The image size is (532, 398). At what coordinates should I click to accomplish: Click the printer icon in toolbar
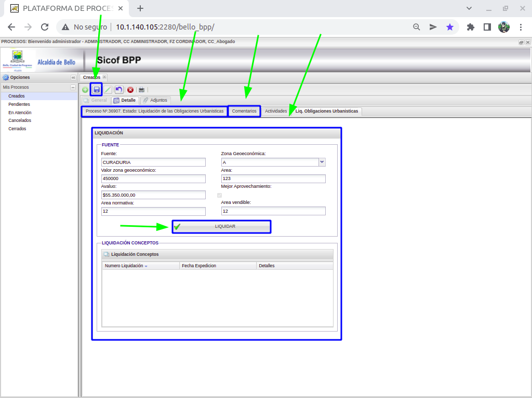tap(141, 90)
